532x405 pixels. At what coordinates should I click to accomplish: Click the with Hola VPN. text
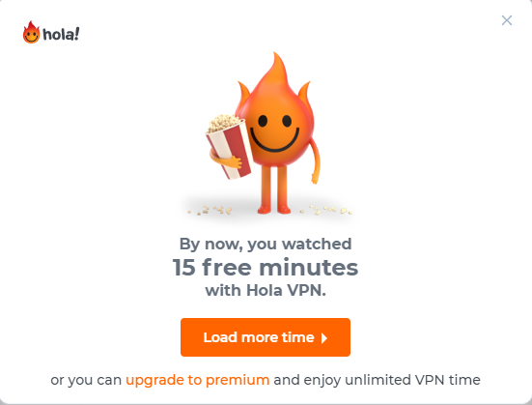point(266,291)
